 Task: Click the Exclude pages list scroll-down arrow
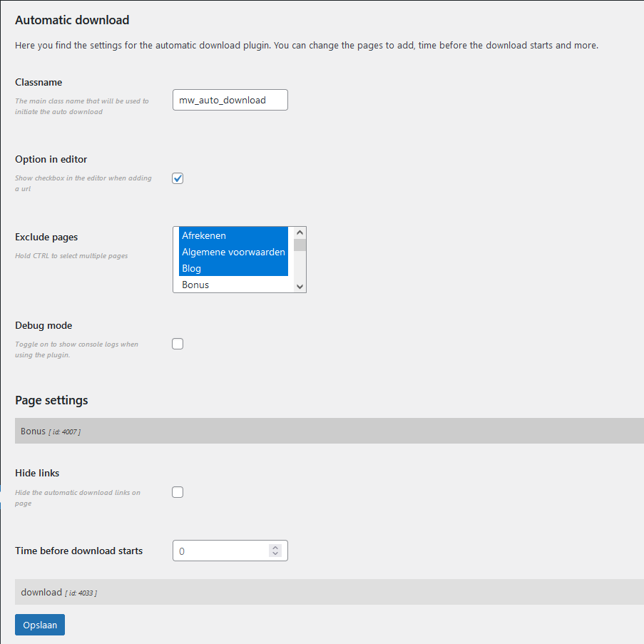[x=300, y=287]
